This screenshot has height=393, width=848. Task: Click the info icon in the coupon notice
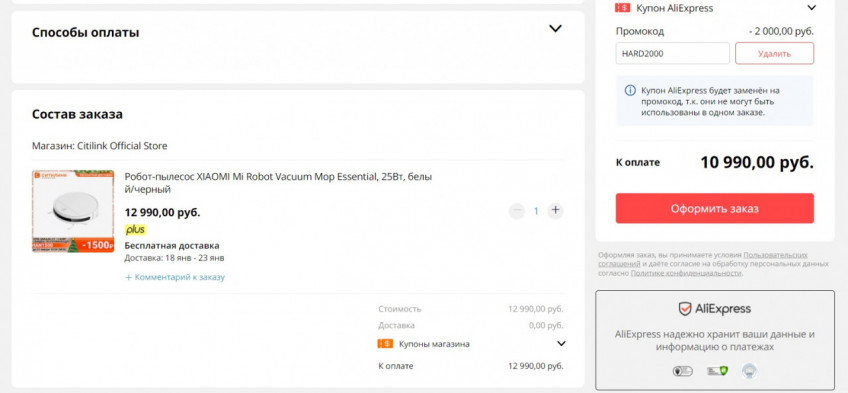pos(630,90)
